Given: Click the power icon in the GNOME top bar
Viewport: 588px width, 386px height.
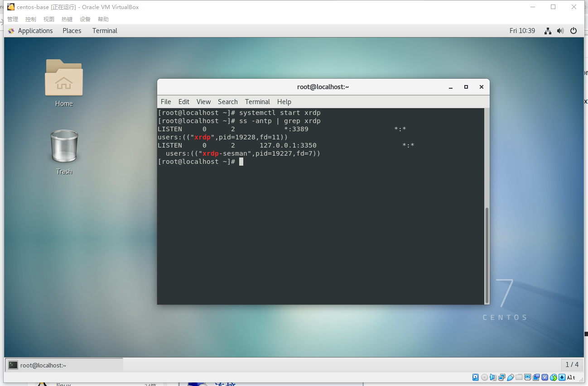Looking at the screenshot, I should 573,30.
